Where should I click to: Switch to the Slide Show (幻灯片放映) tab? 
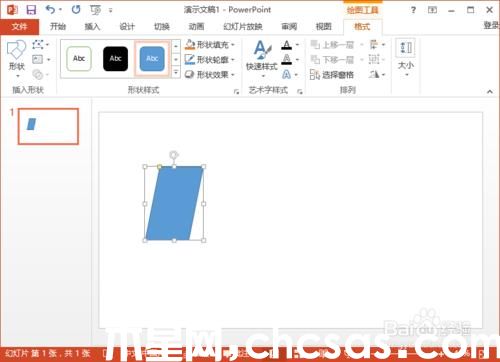[243, 26]
